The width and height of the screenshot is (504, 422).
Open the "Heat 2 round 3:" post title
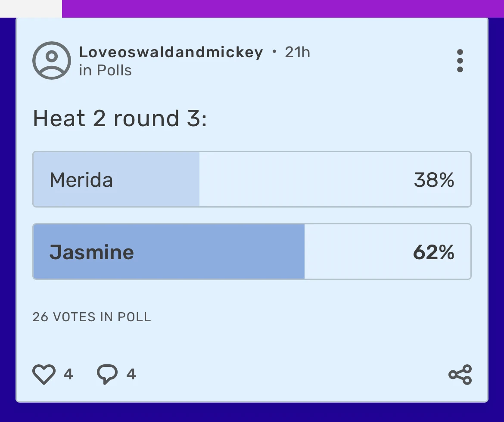click(x=120, y=118)
